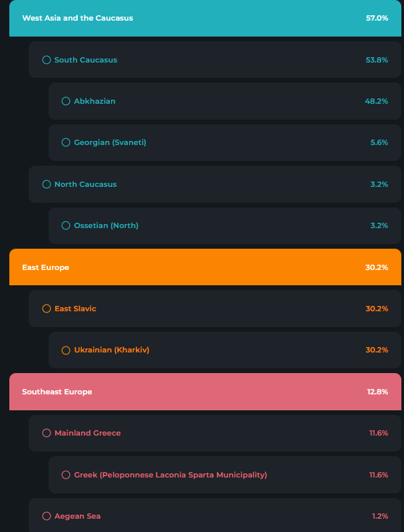Select the Abkhazian label text
404x532 pixels.
[95, 101]
